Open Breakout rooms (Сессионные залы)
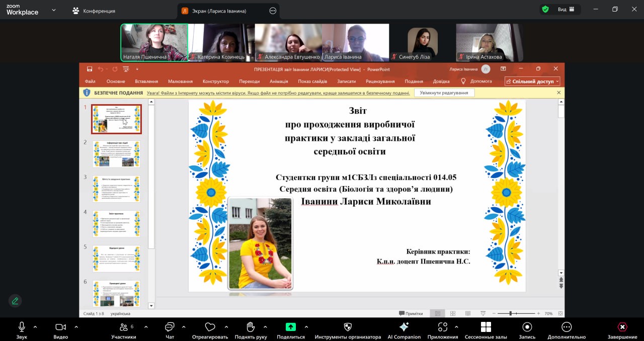 coord(486,328)
